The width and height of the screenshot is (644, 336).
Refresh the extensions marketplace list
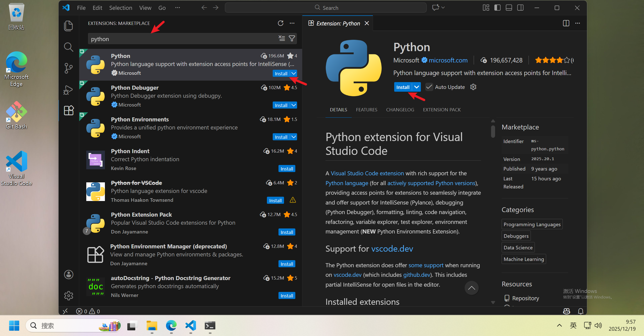point(280,23)
